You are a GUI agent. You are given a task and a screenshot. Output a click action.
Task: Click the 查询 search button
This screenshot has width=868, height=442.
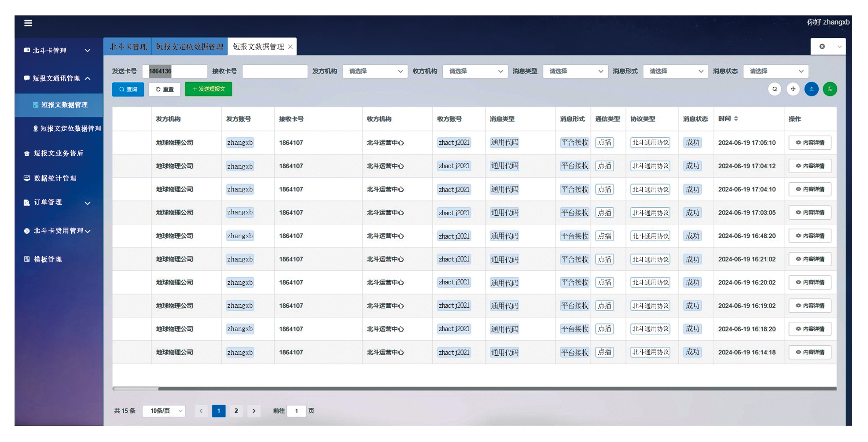click(x=128, y=89)
